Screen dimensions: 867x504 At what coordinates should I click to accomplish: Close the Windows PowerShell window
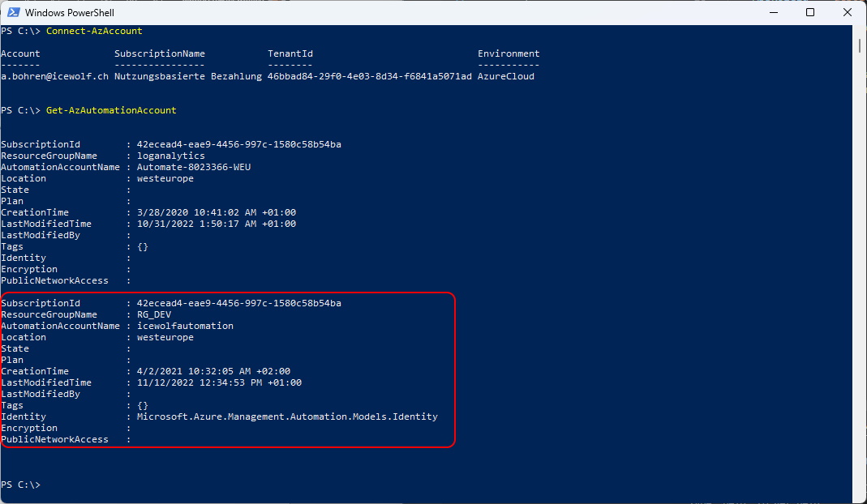(x=847, y=13)
